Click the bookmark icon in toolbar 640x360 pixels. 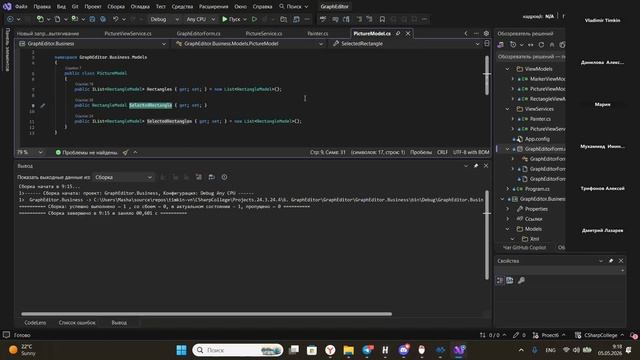(382, 19)
